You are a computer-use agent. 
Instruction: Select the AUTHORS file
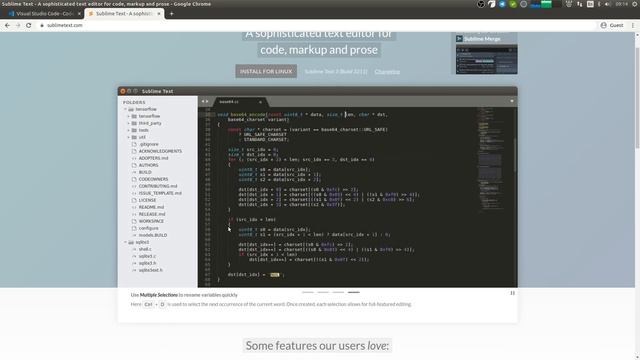click(x=149, y=165)
